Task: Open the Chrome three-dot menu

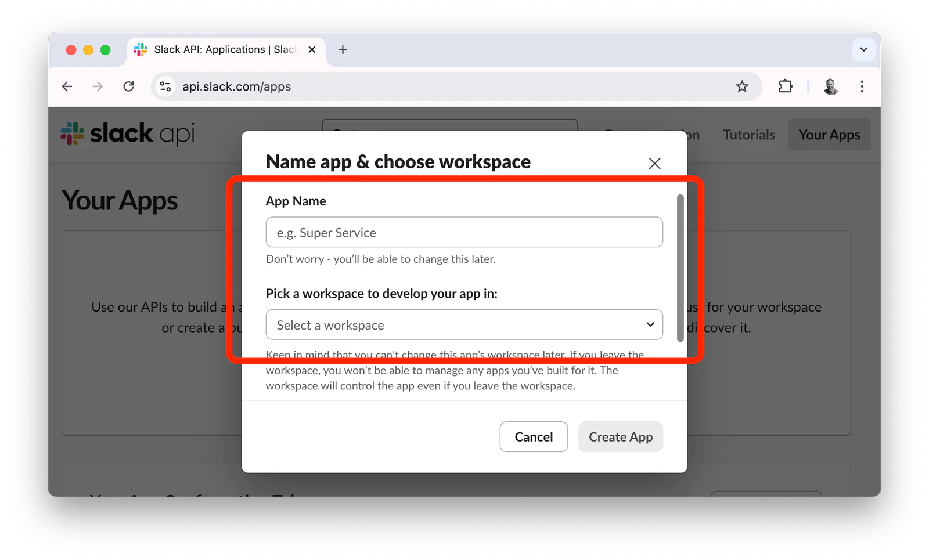Action: coord(862,86)
